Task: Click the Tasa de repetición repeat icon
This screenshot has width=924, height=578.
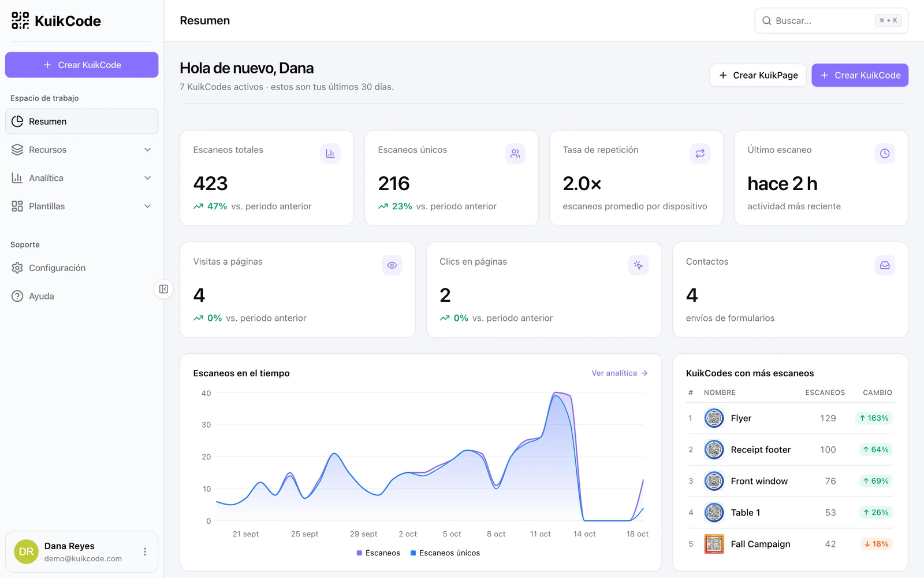Action: point(700,154)
